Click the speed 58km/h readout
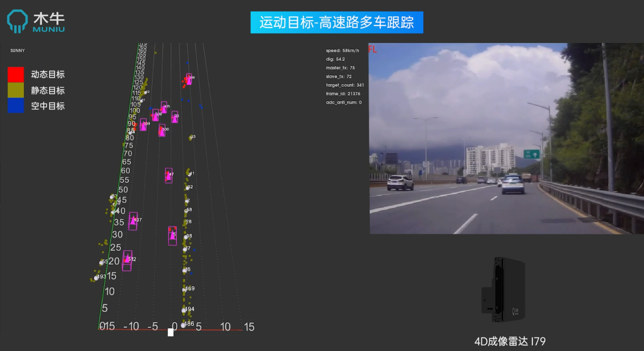Viewport: 644px width, 351px height. point(342,51)
